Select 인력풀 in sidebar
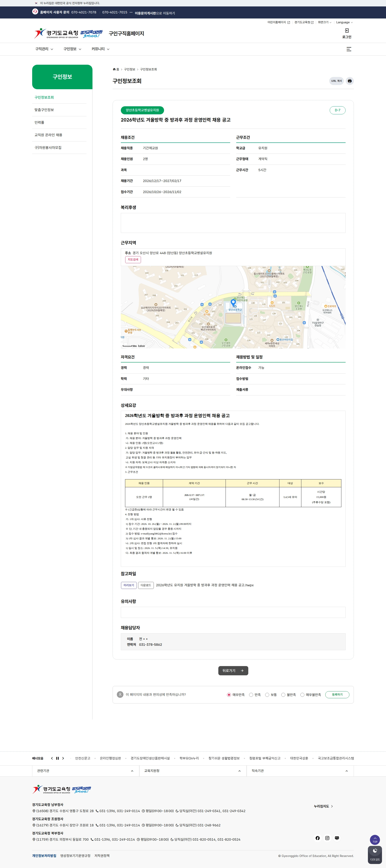386x868 pixels. coord(39,123)
